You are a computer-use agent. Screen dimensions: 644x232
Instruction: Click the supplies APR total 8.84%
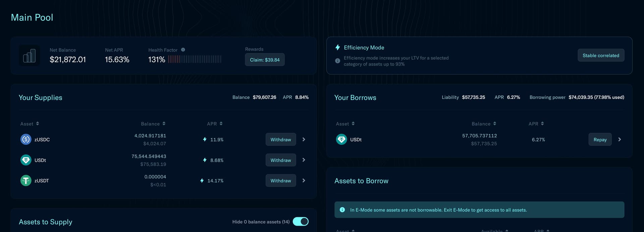pyautogui.click(x=302, y=97)
